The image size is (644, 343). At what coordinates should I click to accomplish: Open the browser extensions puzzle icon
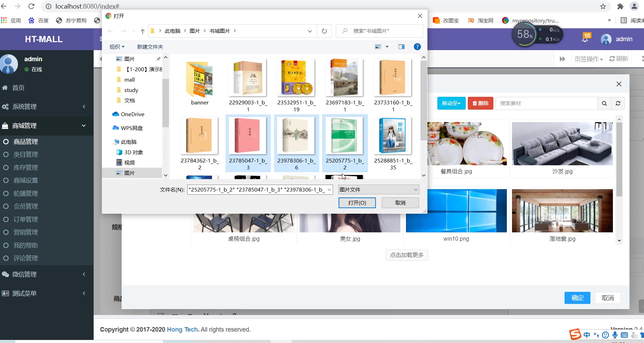click(x=620, y=6)
